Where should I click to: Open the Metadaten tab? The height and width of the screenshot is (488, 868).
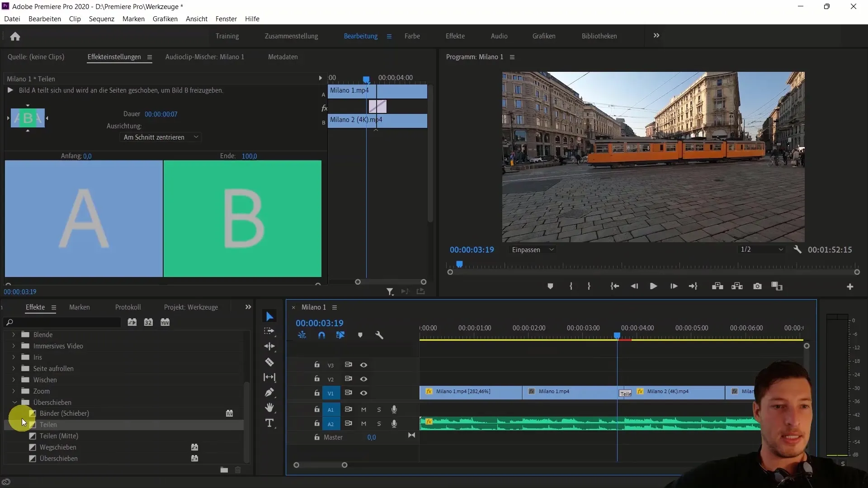[283, 57]
